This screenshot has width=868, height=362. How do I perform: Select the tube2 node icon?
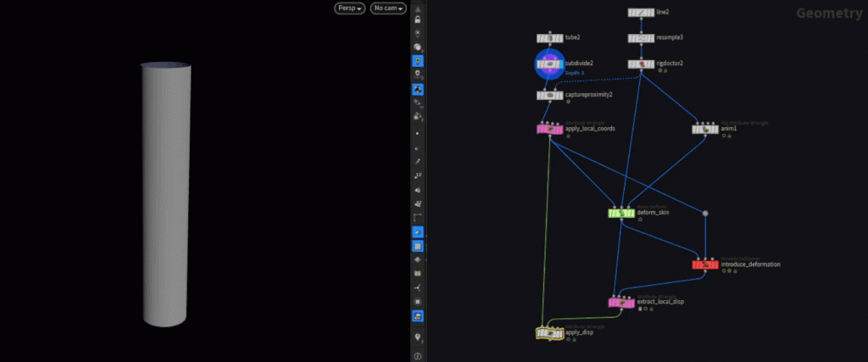click(549, 38)
